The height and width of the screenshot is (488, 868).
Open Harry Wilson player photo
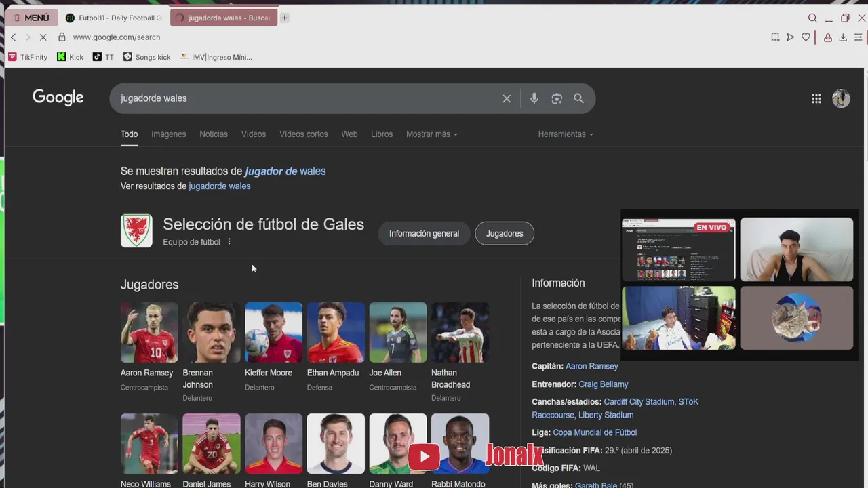[x=273, y=443]
